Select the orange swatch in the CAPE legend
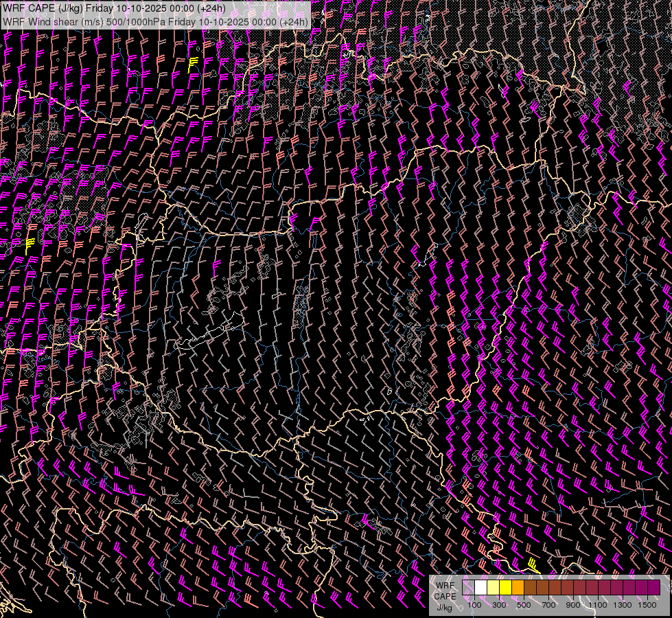 [518, 588]
